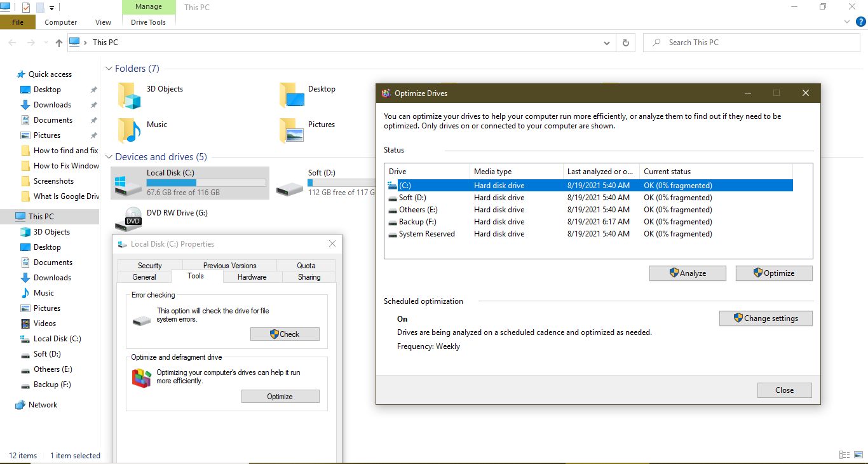Click the Help question mark icon
Image resolution: width=868 pixels, height=464 pixels.
860,22
